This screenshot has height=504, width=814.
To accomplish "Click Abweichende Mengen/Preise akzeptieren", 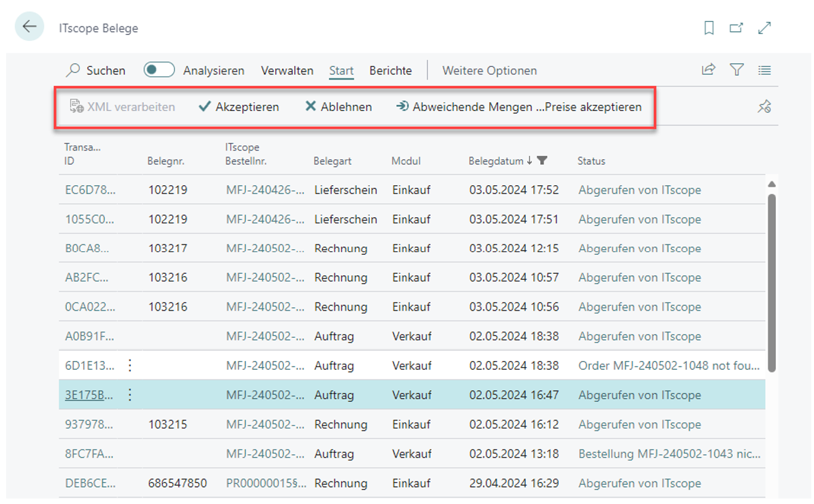I will [518, 107].
